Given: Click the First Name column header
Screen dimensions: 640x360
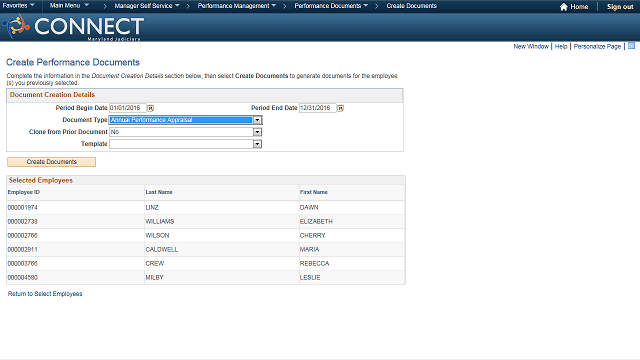Looking at the screenshot, I should coord(313,192).
